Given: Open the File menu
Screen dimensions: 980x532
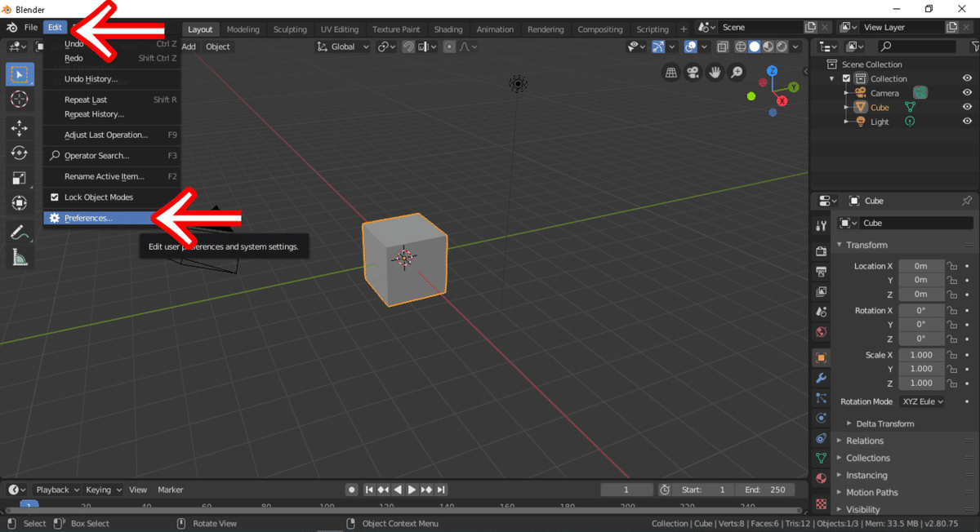Looking at the screenshot, I should tap(31, 28).
